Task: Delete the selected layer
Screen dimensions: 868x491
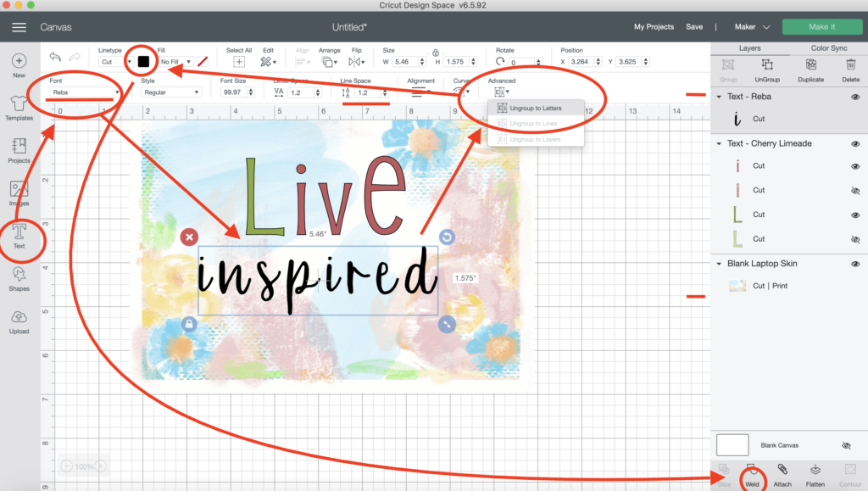Action: 851,70
